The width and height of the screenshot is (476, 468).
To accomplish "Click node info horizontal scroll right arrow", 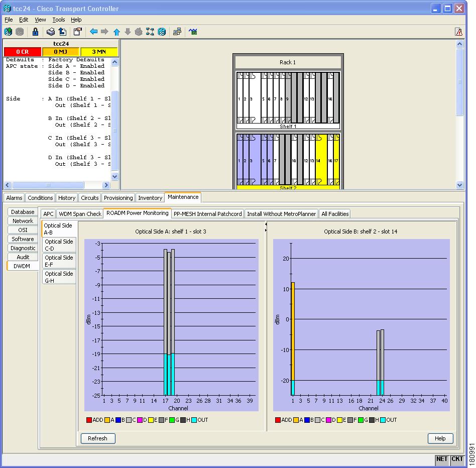I will pos(106,185).
